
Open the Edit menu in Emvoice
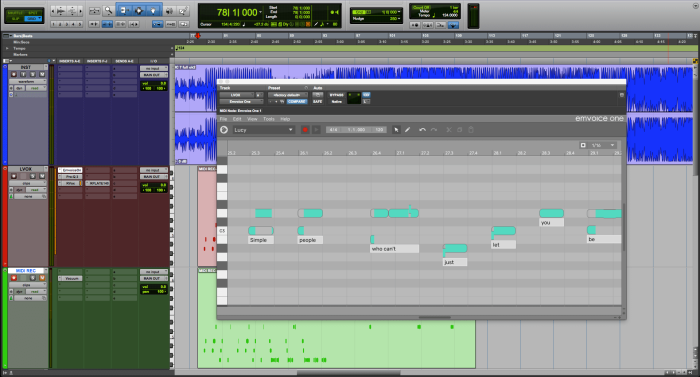[x=237, y=119]
